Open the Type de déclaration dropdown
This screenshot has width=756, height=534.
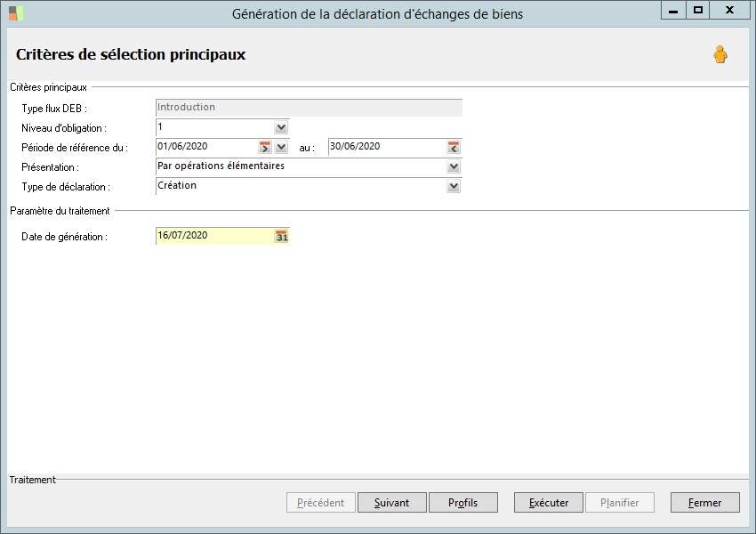click(x=454, y=186)
